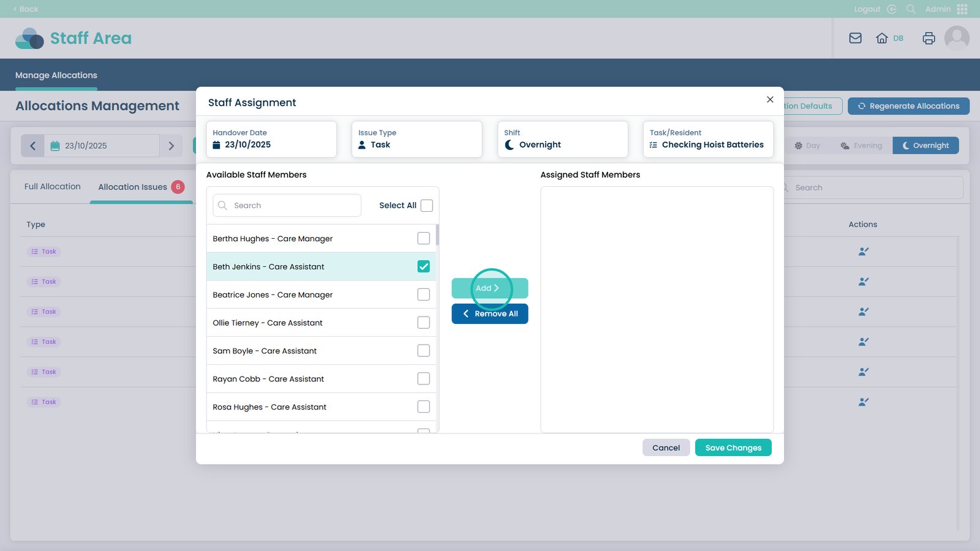Click the home dashboard icon
Screen dimensions: 980x551
[881, 38]
